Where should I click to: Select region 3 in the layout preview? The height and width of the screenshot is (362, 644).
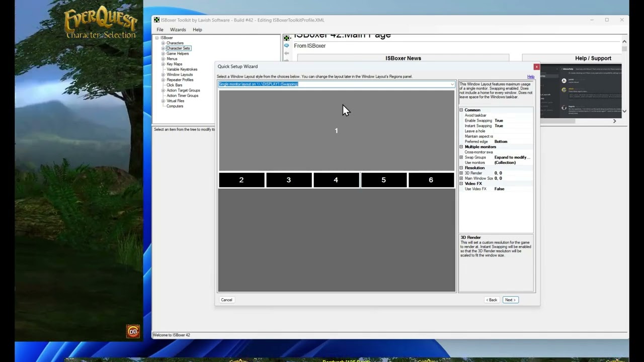pos(289,180)
